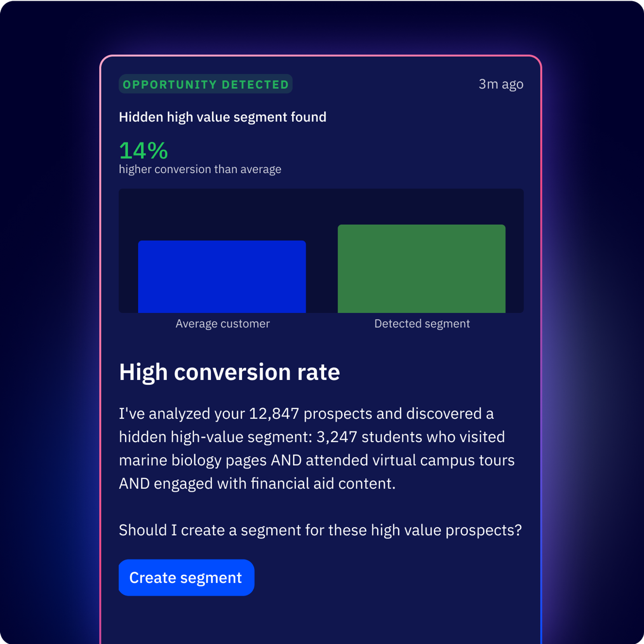Click the Create segment button
Viewport: 644px width, 644px height.
[x=186, y=578]
